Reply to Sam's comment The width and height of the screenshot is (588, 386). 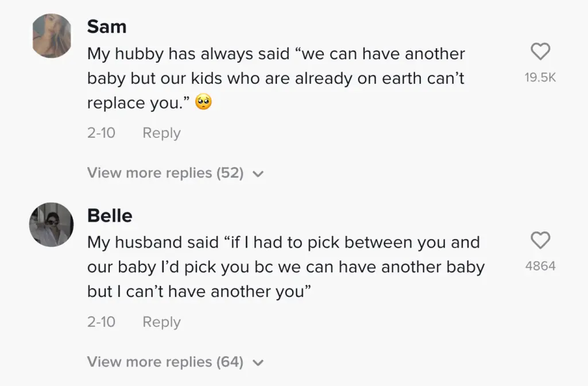(x=161, y=133)
